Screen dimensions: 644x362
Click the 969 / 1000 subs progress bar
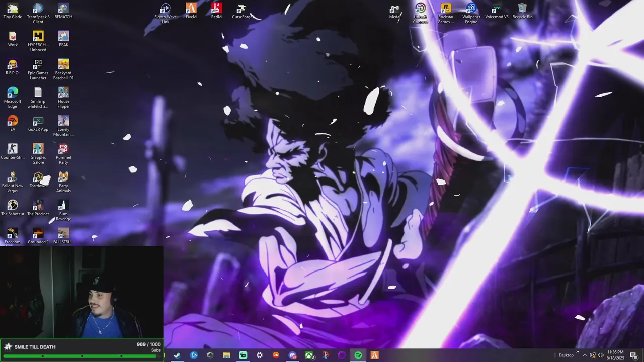[x=82, y=356]
